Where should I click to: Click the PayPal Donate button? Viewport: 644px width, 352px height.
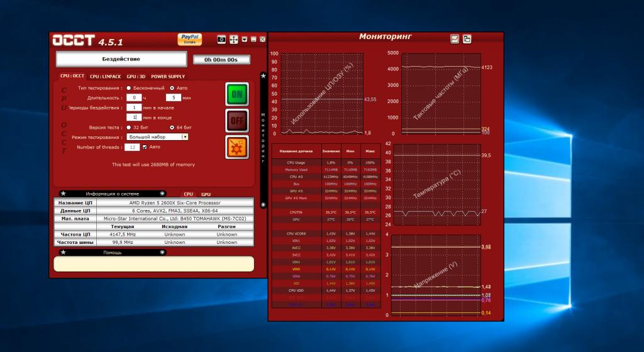(x=190, y=39)
